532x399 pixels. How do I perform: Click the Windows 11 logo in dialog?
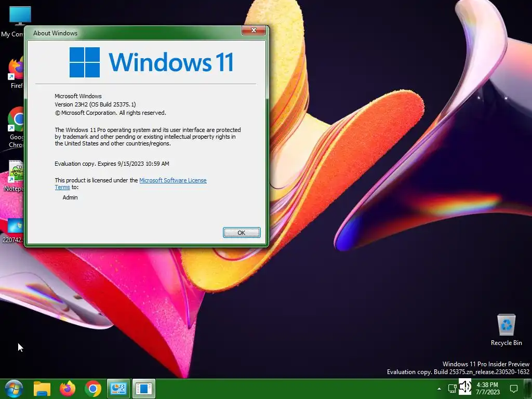151,62
